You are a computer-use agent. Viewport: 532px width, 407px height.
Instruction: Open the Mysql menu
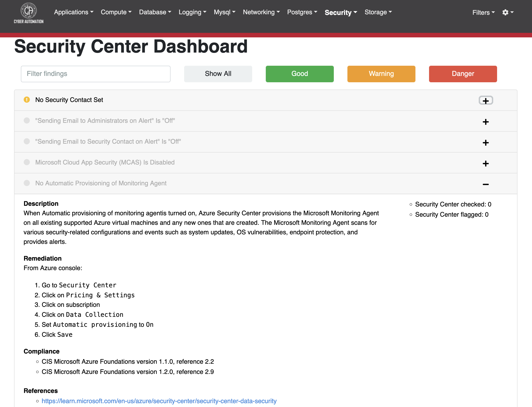coord(225,12)
